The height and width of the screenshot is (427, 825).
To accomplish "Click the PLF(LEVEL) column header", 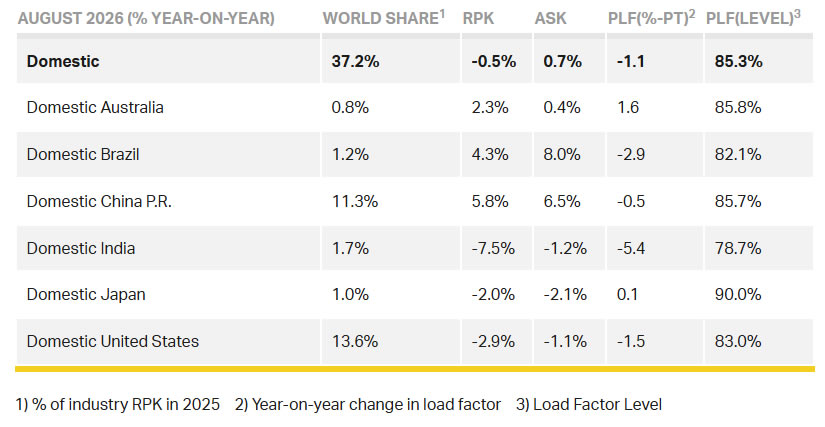I will (x=753, y=18).
